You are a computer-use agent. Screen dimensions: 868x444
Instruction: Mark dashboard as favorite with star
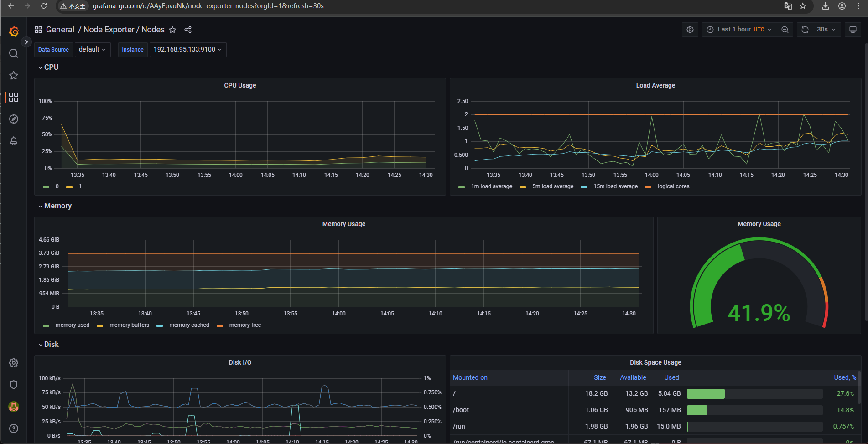(172, 30)
